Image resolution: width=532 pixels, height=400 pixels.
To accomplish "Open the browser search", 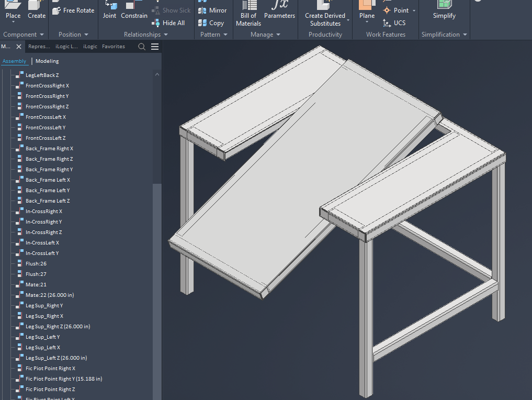I will (141, 46).
